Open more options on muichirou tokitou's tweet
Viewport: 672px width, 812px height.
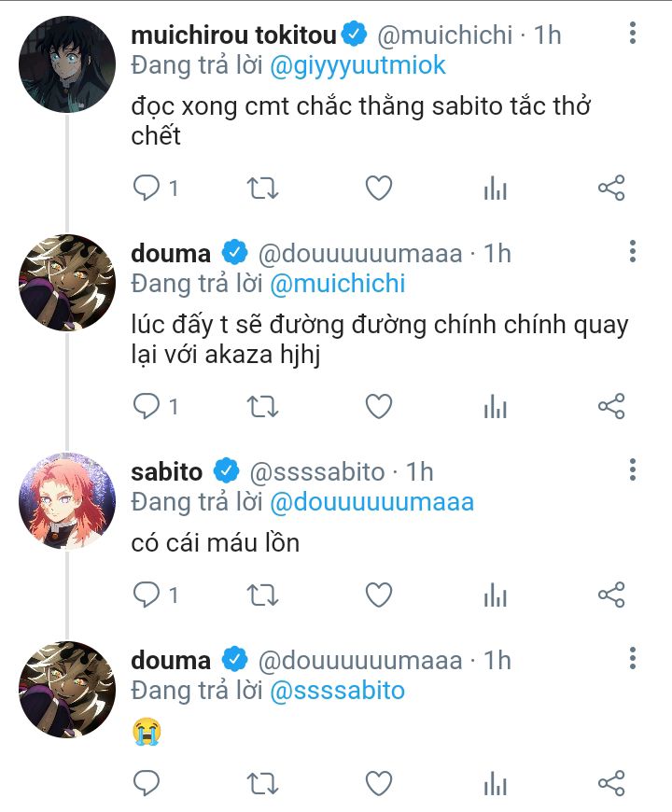tap(633, 35)
